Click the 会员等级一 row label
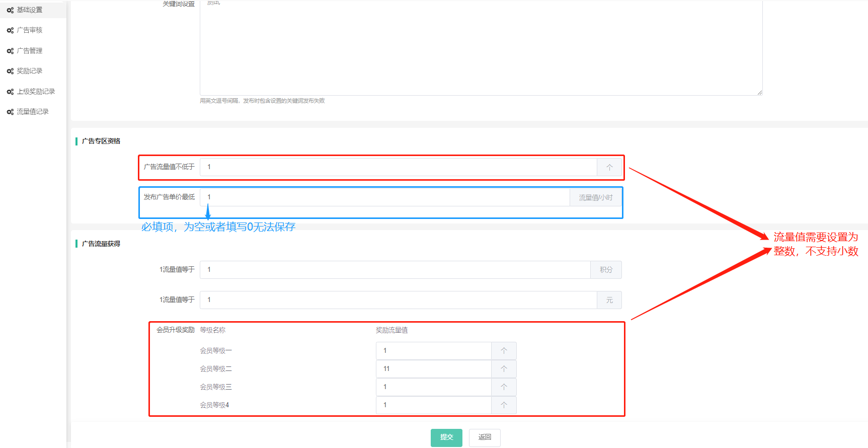 coord(216,351)
